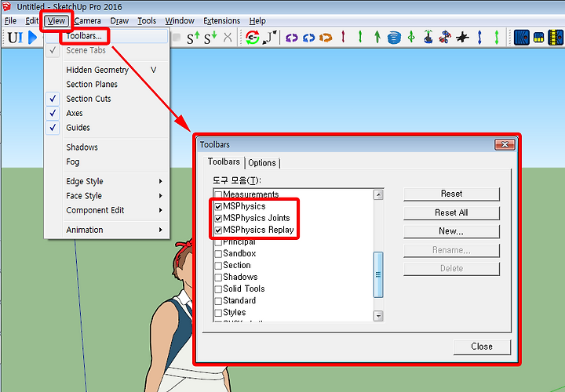This screenshot has height=392, width=565.
Task: Select the blue loop motor joint
Action: pos(309,38)
